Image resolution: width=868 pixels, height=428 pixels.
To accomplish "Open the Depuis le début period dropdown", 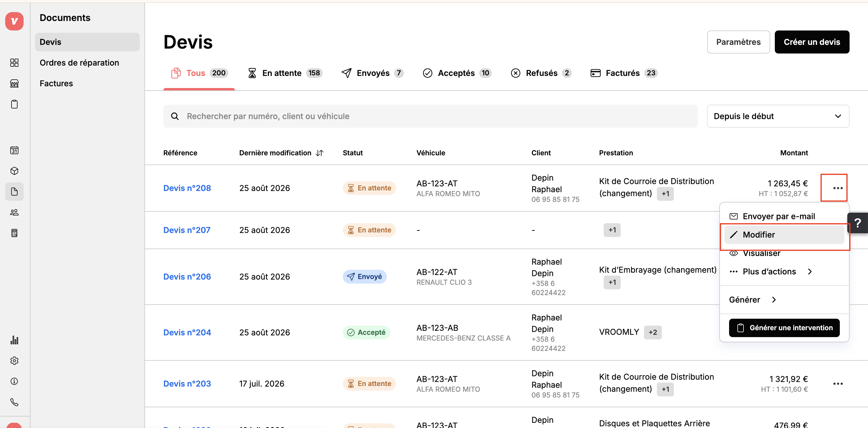I will coord(778,116).
